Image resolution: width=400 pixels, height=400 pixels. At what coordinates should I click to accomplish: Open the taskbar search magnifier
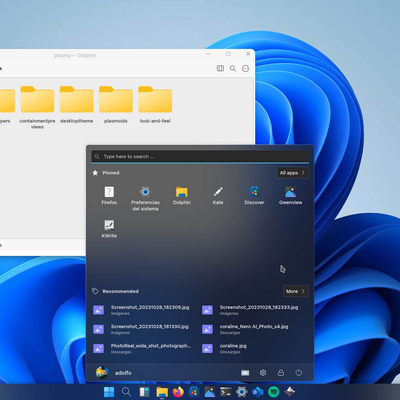point(126,392)
